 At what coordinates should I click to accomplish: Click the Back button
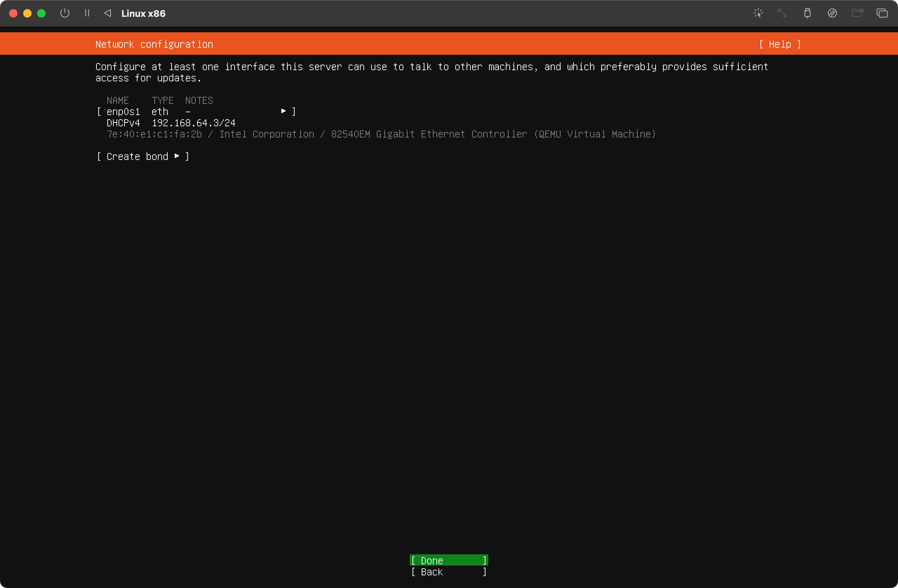point(449,572)
